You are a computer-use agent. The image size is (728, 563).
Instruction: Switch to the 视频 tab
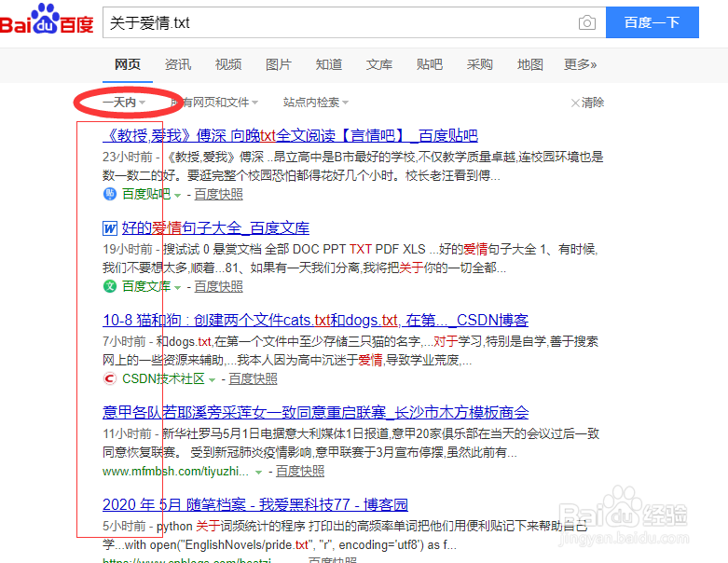pyautogui.click(x=228, y=64)
